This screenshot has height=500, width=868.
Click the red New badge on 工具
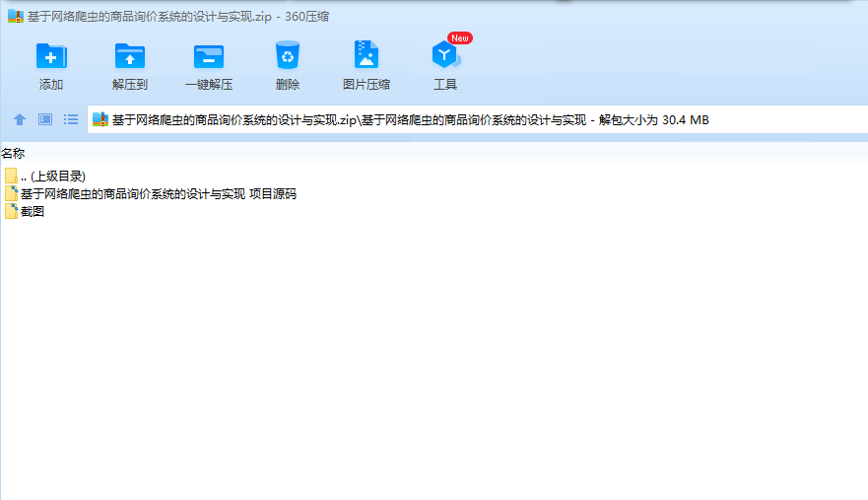460,38
